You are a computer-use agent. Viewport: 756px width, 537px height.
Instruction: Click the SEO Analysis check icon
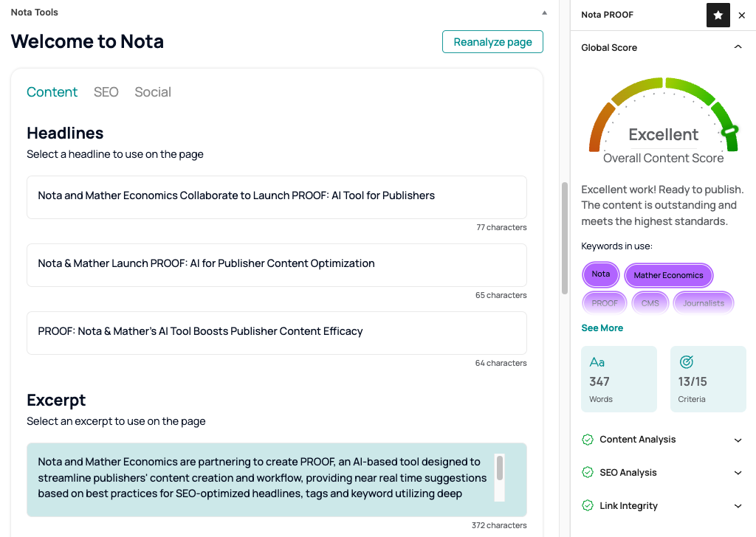click(587, 473)
